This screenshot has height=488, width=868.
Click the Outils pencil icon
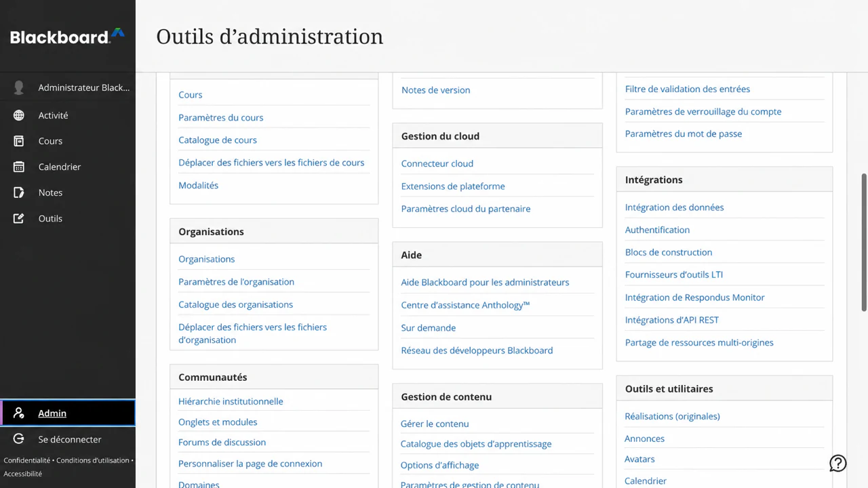(19, 218)
